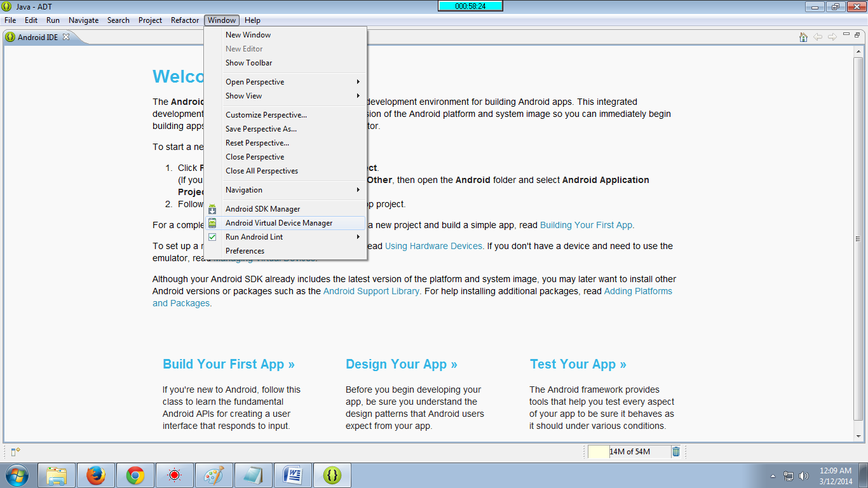
Task: Open the Android Virtual Device Manager
Action: 280,222
